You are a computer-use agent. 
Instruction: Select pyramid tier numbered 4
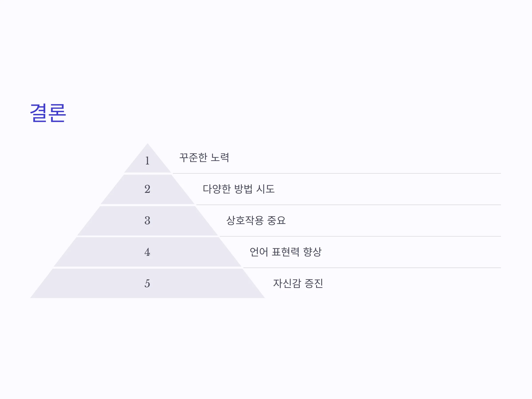147,252
